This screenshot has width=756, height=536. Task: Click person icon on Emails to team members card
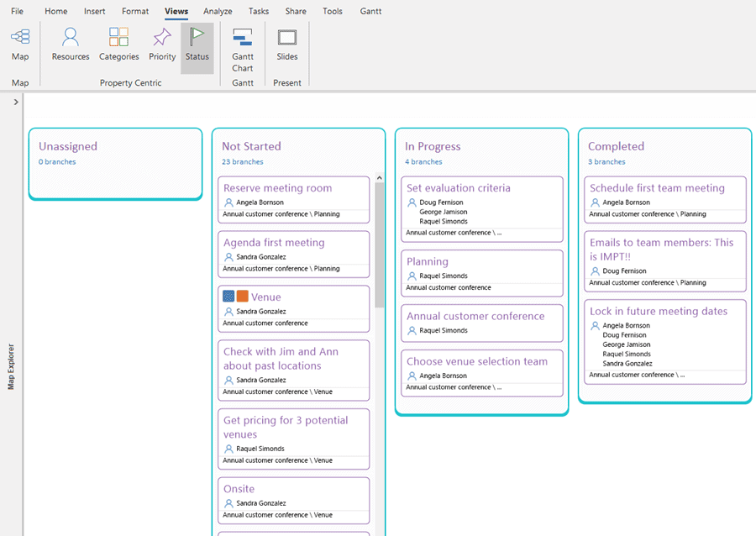pyautogui.click(x=596, y=271)
